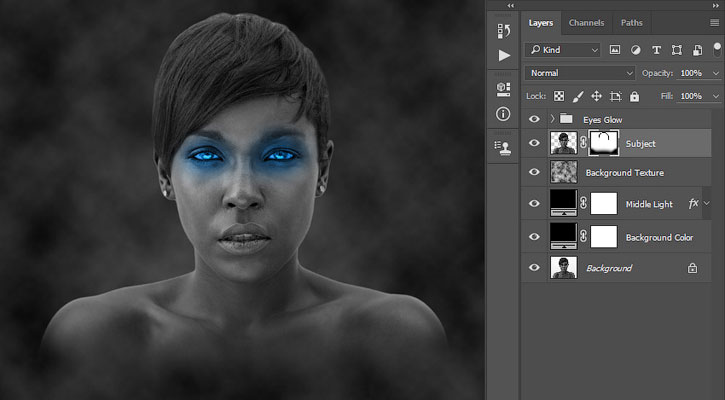The height and width of the screenshot is (400, 725).
Task: Open the Normal blend mode dropdown
Action: coord(580,73)
